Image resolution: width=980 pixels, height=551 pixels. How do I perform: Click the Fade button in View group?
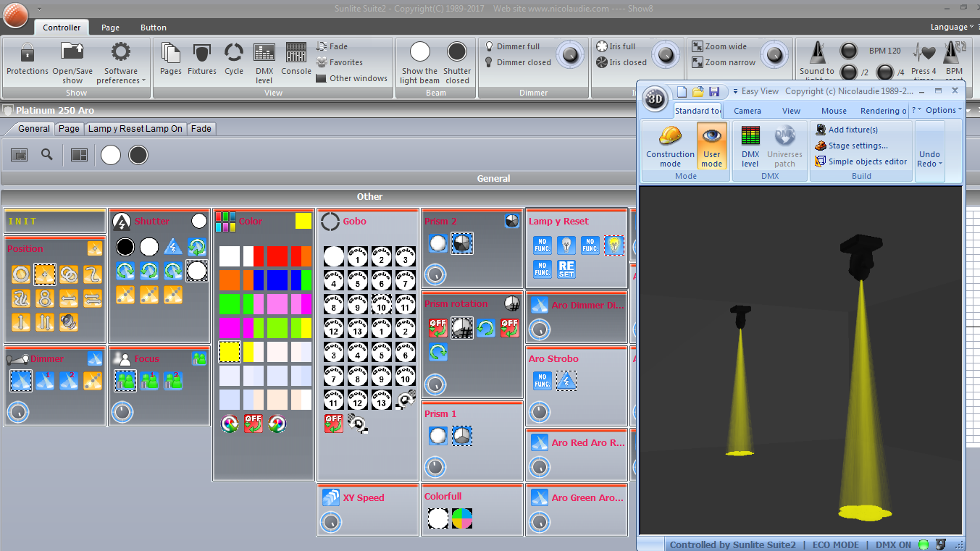coord(332,46)
